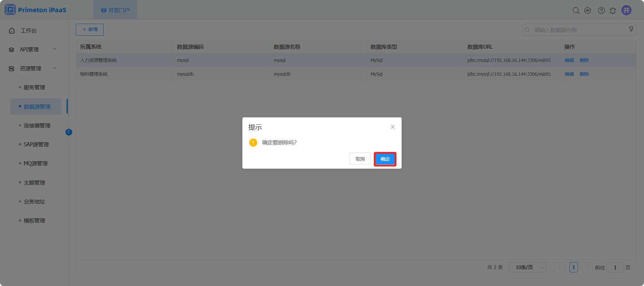Screen dimensions: 644x286
Task: Click the 新增 button
Action: [90, 30]
